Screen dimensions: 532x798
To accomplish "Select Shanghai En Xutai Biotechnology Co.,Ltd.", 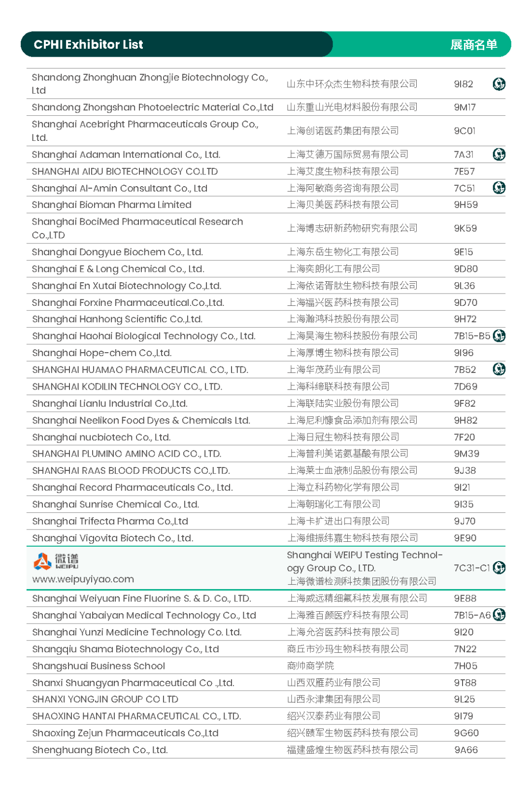I will 127,286.
